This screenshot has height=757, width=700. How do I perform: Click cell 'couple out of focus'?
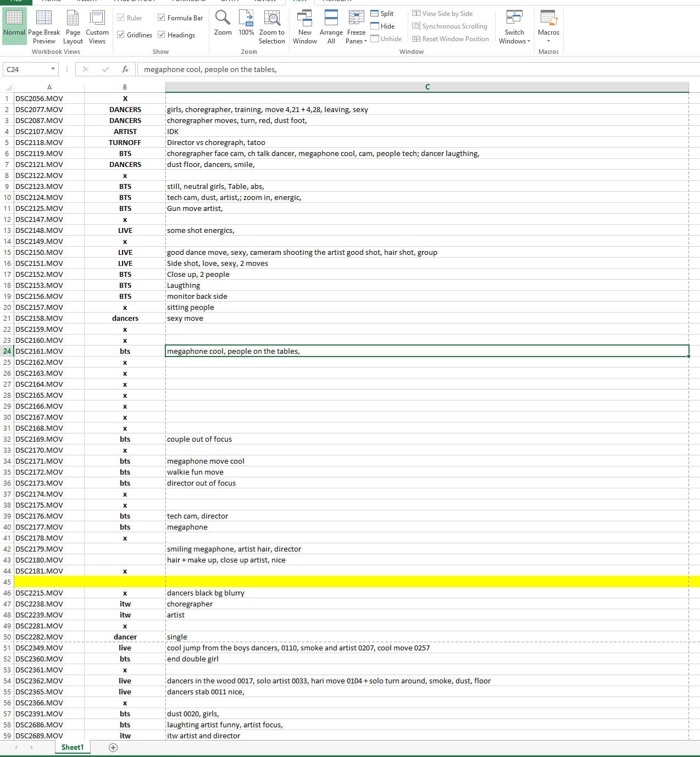pyautogui.click(x=427, y=439)
